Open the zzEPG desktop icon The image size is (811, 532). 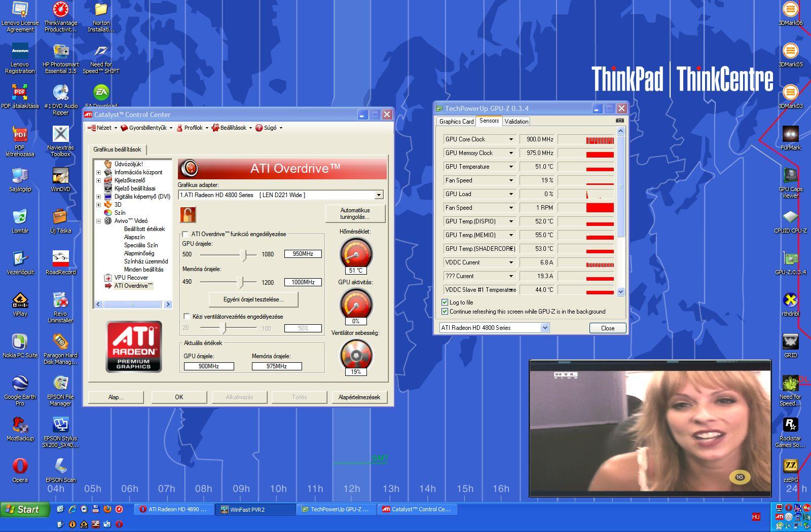click(x=790, y=471)
